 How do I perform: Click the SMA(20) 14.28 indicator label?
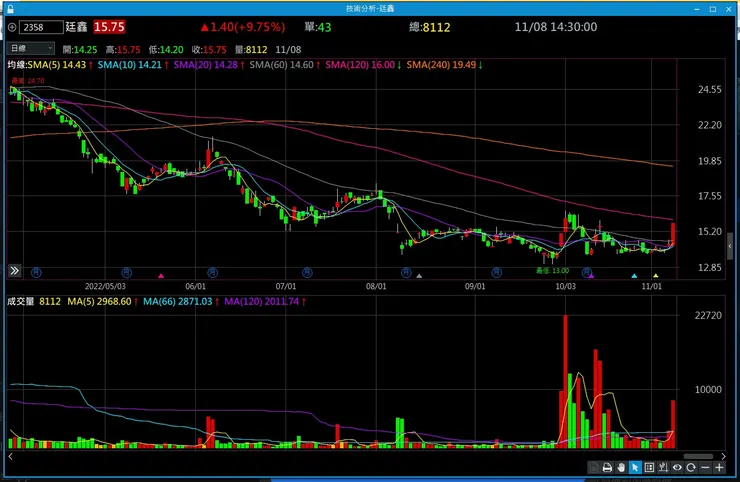point(205,65)
